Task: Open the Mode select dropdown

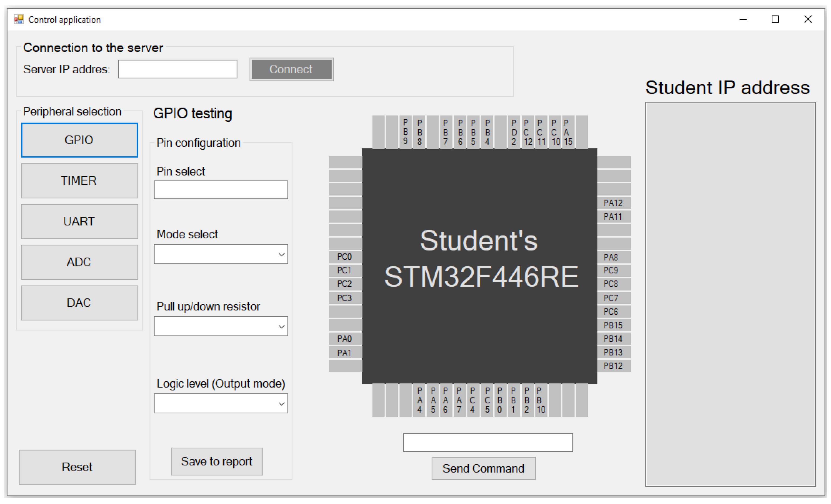Action: 221,254
